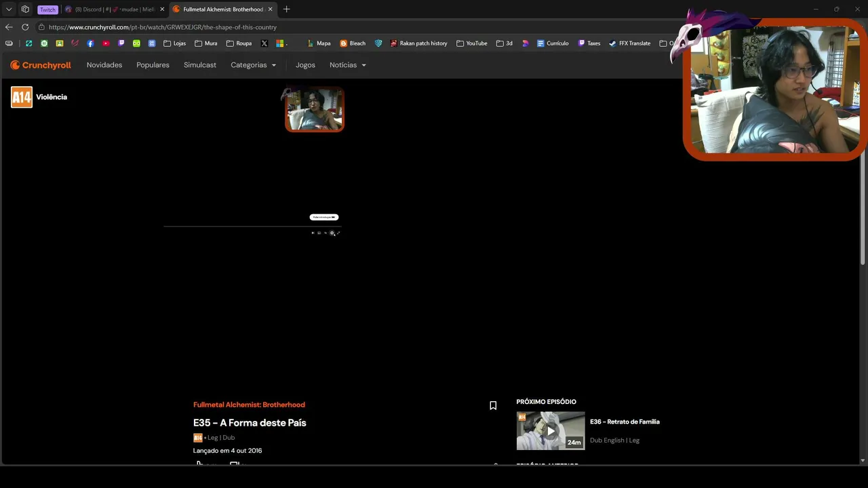Image resolution: width=868 pixels, height=488 pixels.
Task: Open the Mura bookmark folder
Action: [x=206, y=43]
